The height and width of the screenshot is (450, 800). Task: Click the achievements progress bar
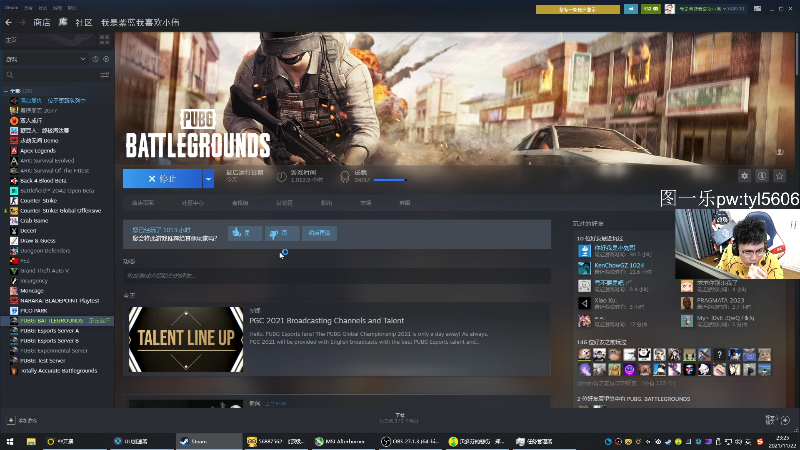point(390,180)
